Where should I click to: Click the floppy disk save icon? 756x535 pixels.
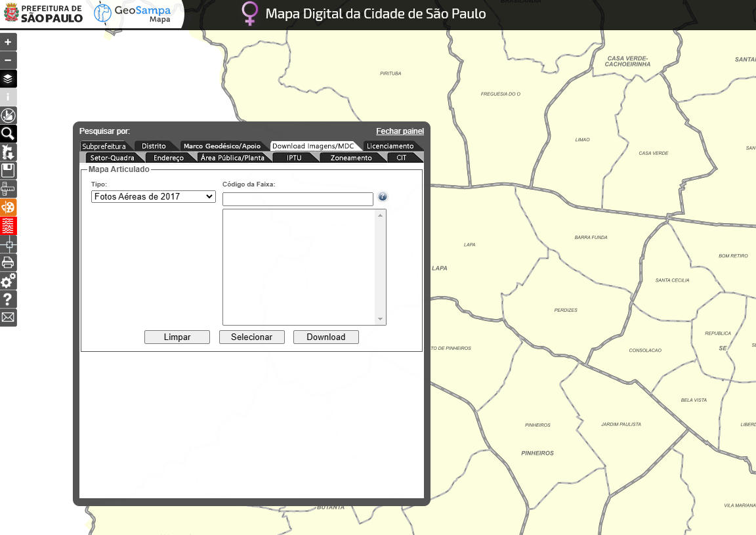pyautogui.click(x=8, y=170)
